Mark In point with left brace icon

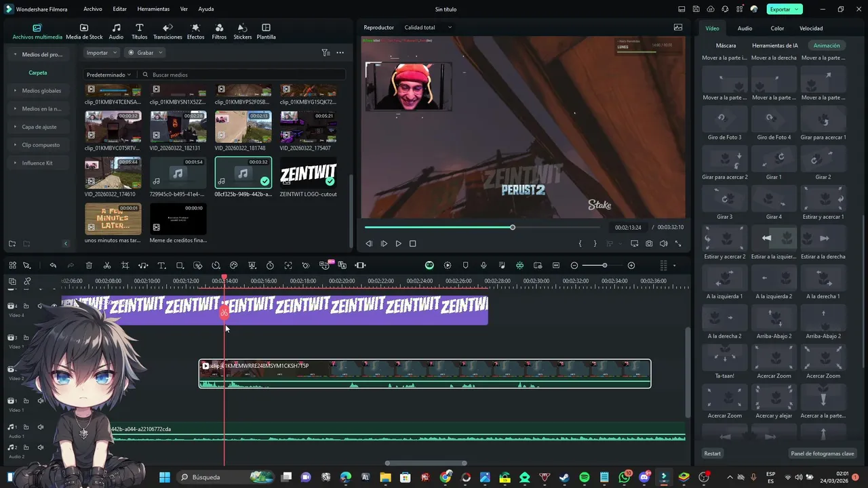point(580,243)
